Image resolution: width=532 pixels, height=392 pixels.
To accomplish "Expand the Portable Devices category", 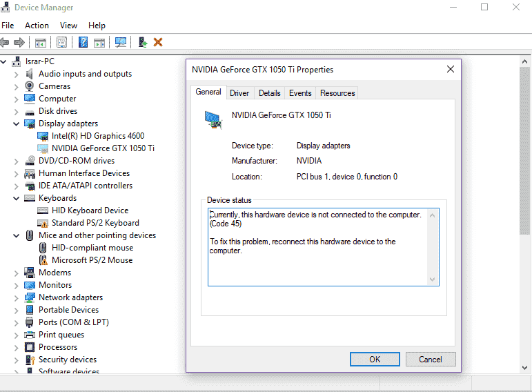I will coord(16,310).
